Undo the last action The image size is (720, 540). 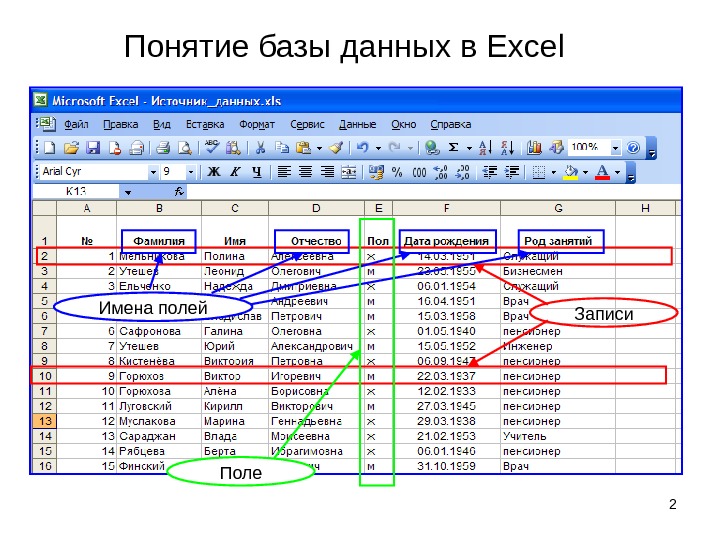(x=363, y=148)
